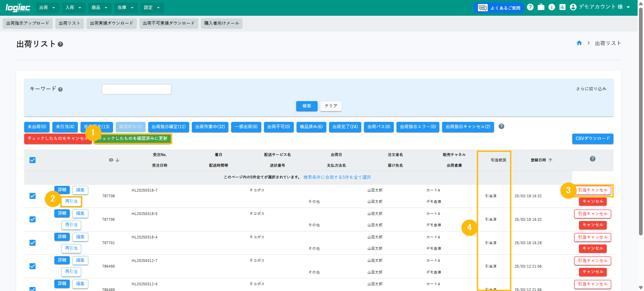644x291 pixels.
Task: Click the keyword search input field
Action: [137, 89]
